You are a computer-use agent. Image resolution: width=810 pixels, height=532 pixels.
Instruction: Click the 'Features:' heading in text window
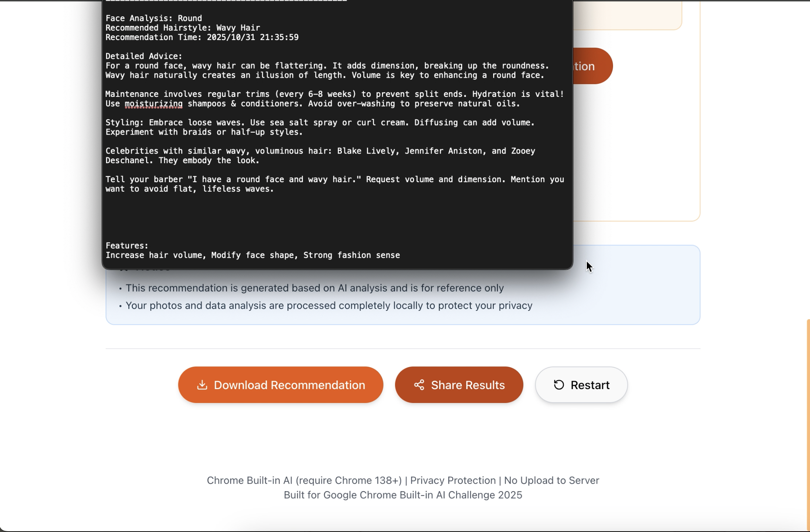(x=127, y=246)
